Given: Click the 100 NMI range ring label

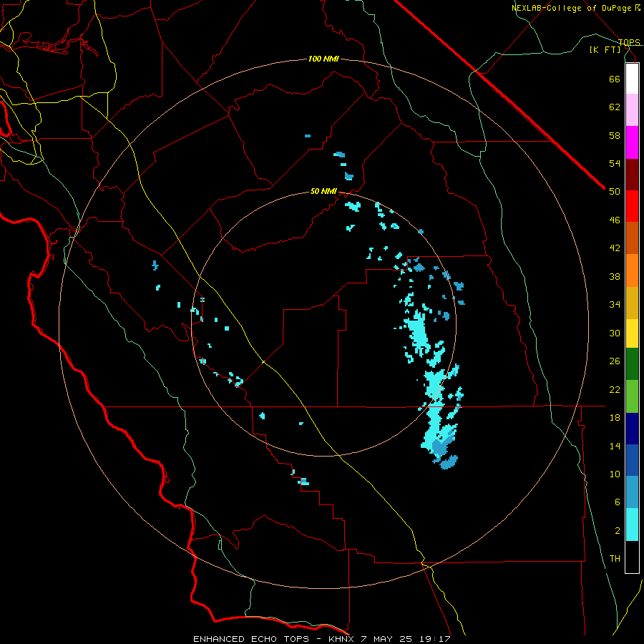Looking at the screenshot, I should [x=323, y=59].
